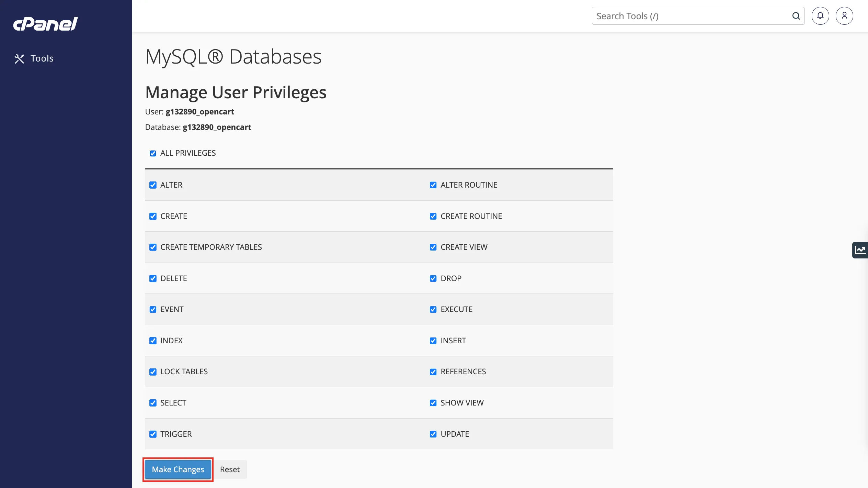The height and width of the screenshot is (488, 868).
Task: Click the LOCK TABLES label
Action: (184, 372)
